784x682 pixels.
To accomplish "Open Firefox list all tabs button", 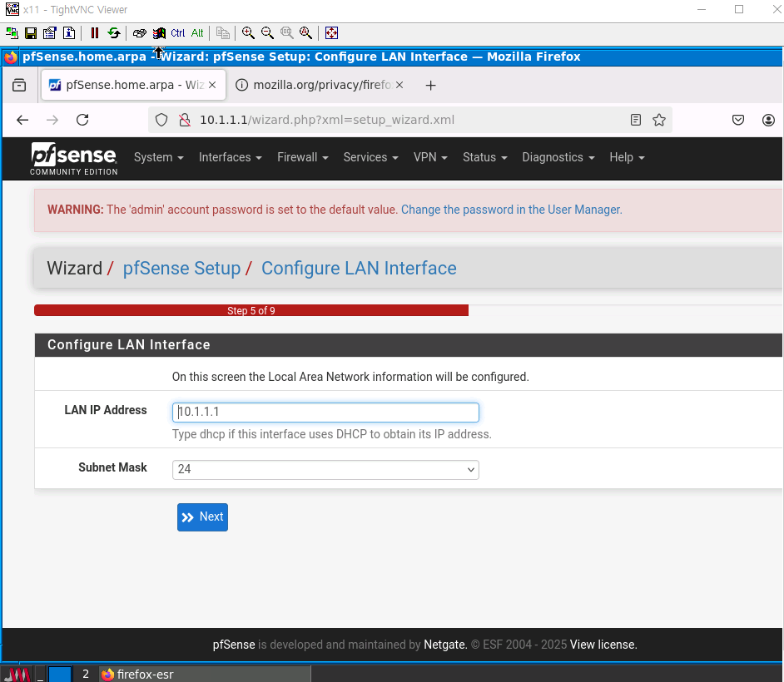I will pos(19,85).
